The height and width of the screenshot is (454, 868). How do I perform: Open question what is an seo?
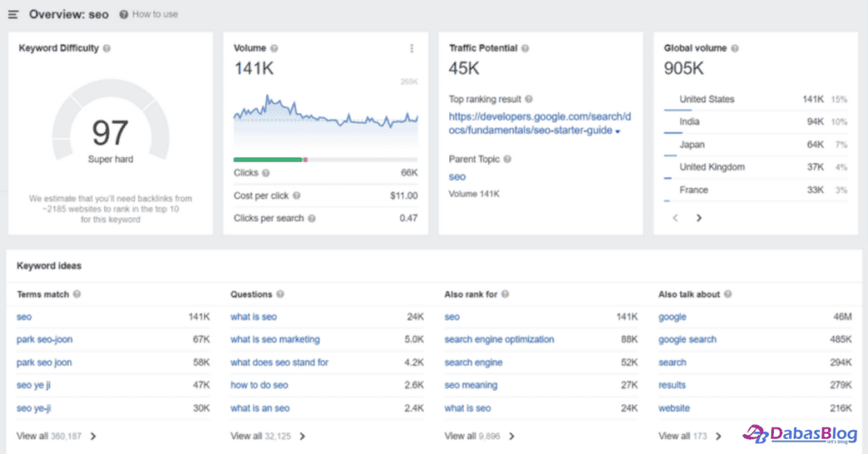coord(260,408)
